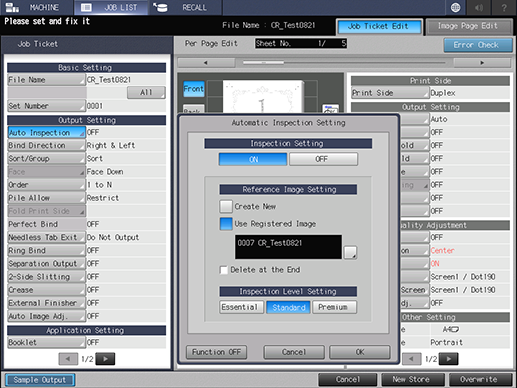Screen dimensions: 517x388
Task: Switch to the Image Page Edit tab
Action: [469, 26]
